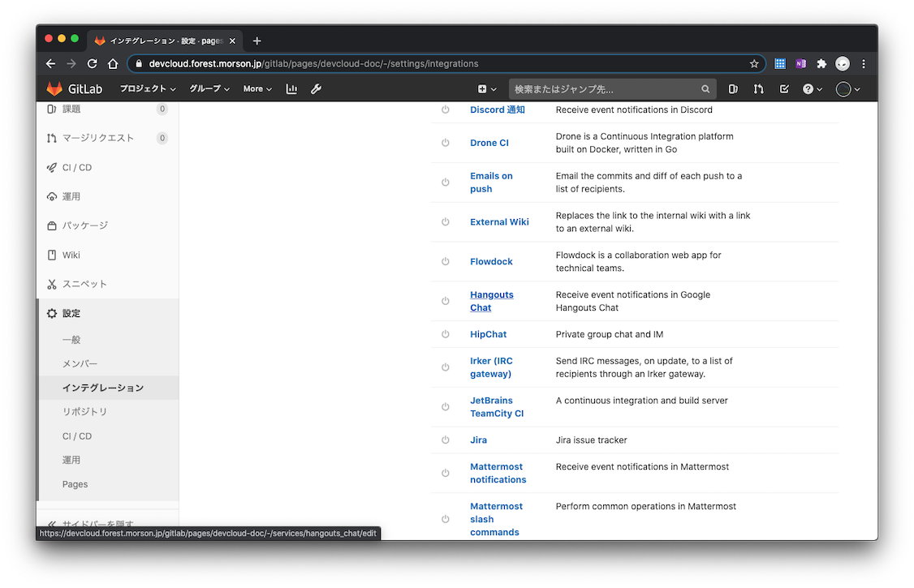Open a new browser tab with plus

pyautogui.click(x=257, y=41)
